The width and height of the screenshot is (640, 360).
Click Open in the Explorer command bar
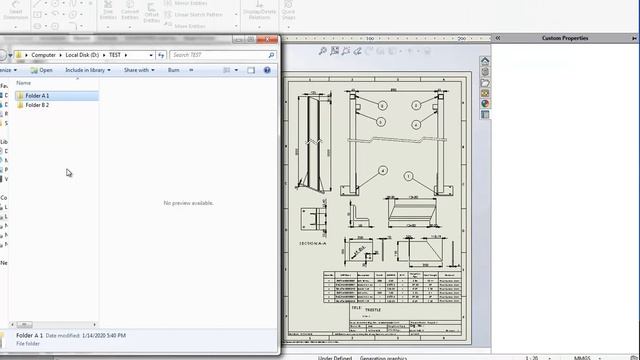tap(41, 70)
